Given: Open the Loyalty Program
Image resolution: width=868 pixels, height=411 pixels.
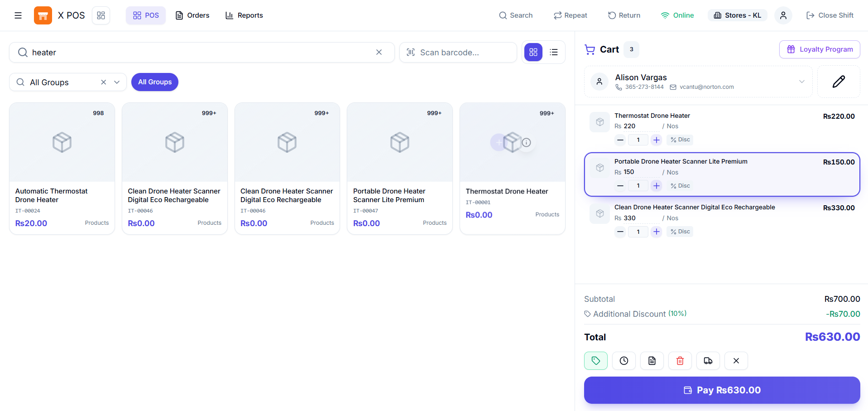Looking at the screenshot, I should pyautogui.click(x=820, y=49).
